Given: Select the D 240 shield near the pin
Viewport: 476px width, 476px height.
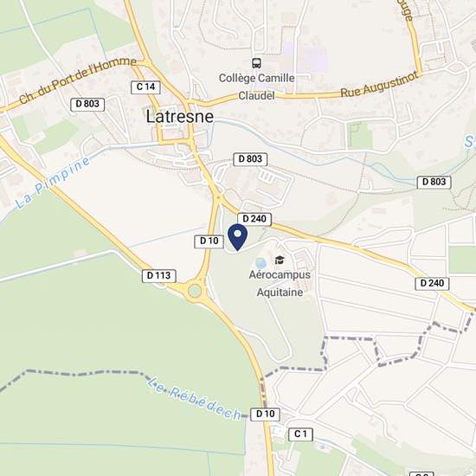Looking at the screenshot, I should [254, 219].
